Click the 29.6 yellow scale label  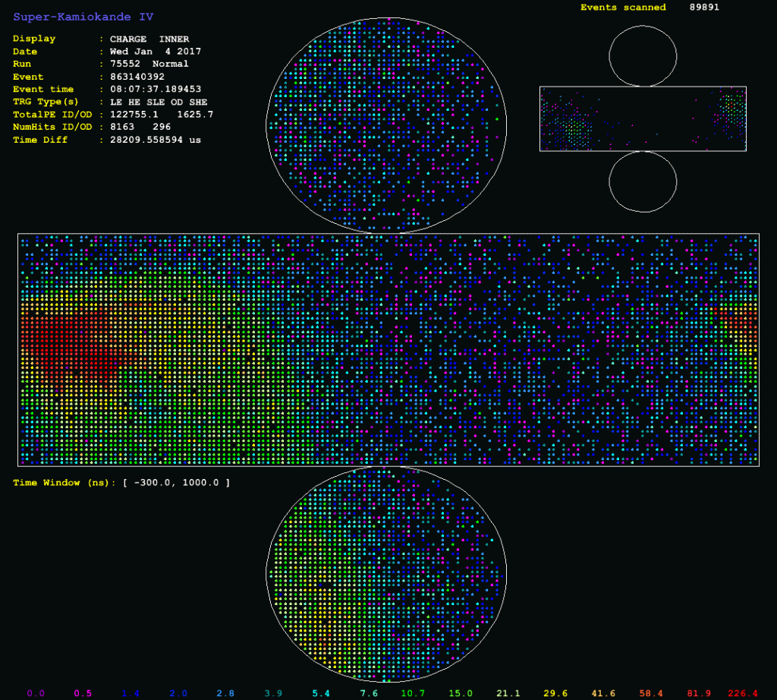pos(555,693)
